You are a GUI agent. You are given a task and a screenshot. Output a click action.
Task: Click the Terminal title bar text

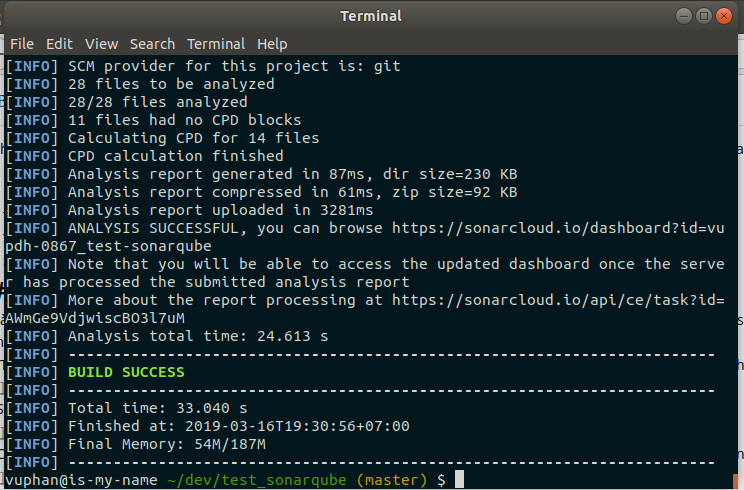(371, 16)
